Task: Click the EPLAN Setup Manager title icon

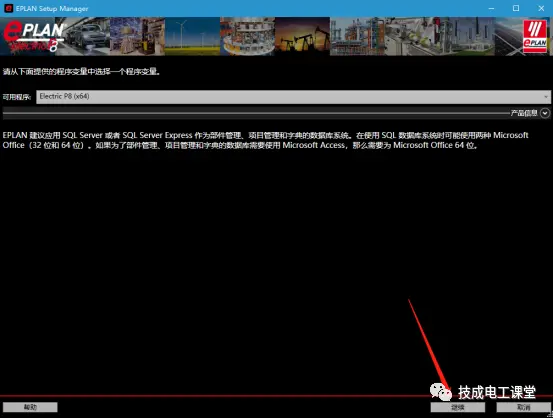Action: coord(8,8)
